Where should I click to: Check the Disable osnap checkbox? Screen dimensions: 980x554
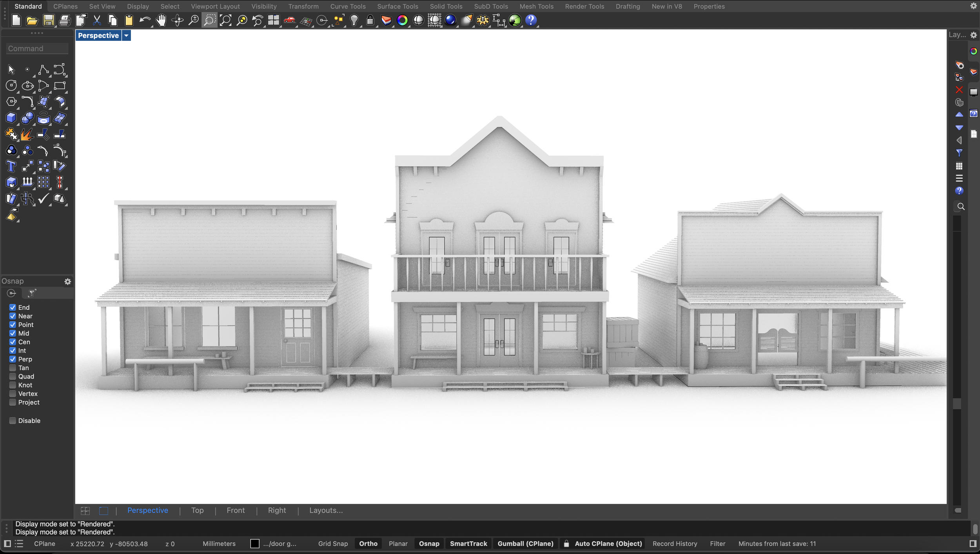13,421
